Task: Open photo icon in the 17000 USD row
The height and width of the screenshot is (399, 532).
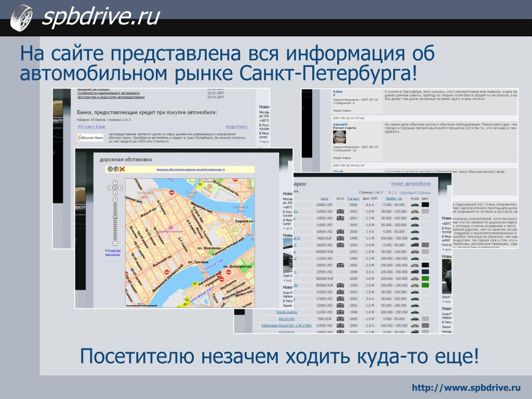Action: [x=340, y=299]
